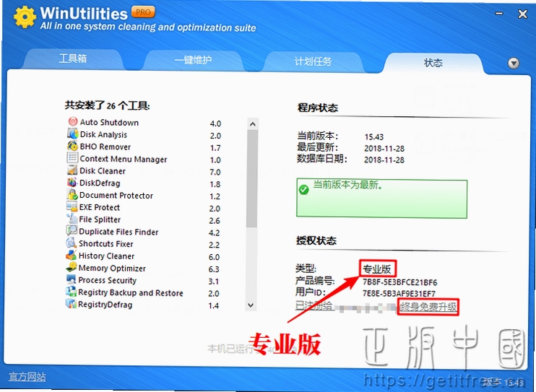The image size is (536, 392).
Task: Click the tool list scroll up arrow
Action: click(253, 124)
